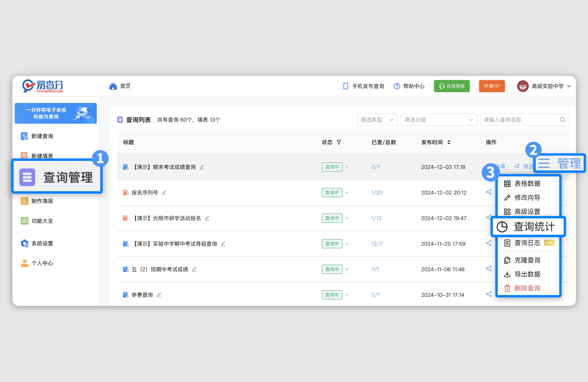Click the 高级实验中学 school avatar

[x=522, y=86]
